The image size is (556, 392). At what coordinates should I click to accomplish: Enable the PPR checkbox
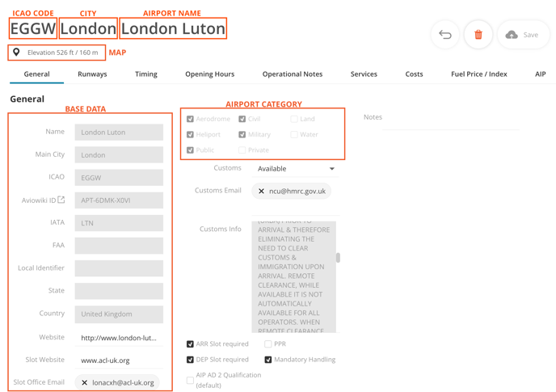point(268,344)
